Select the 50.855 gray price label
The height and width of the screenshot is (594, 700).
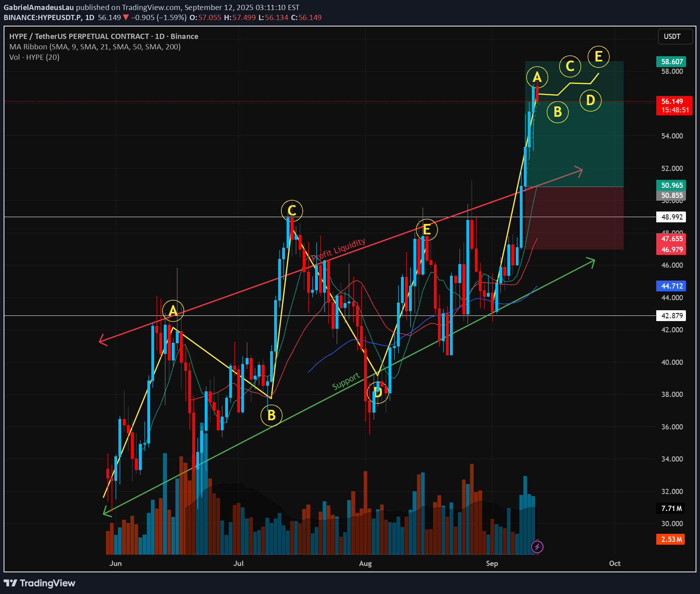671,195
